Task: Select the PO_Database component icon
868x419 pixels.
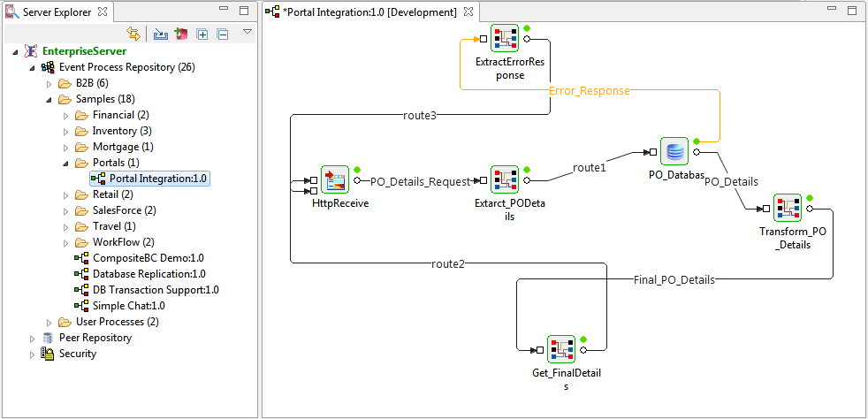Action: (674, 151)
